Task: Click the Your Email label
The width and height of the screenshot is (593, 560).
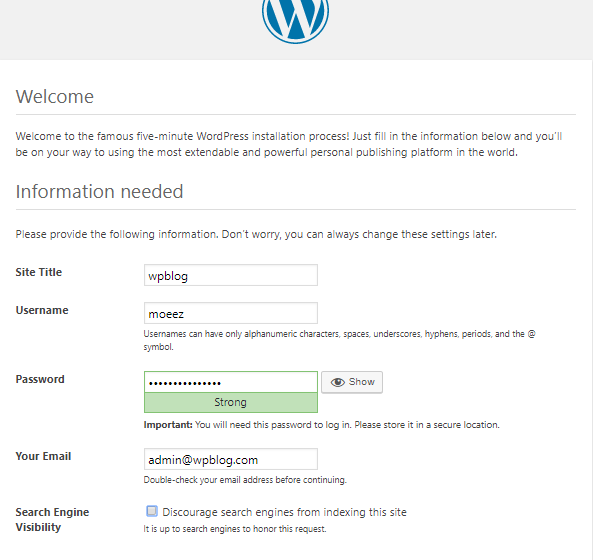Action: pos(43,456)
